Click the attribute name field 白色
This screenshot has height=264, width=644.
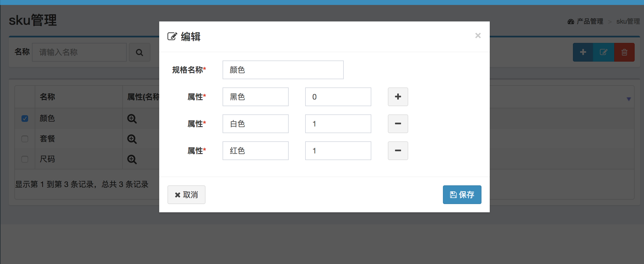click(x=255, y=124)
